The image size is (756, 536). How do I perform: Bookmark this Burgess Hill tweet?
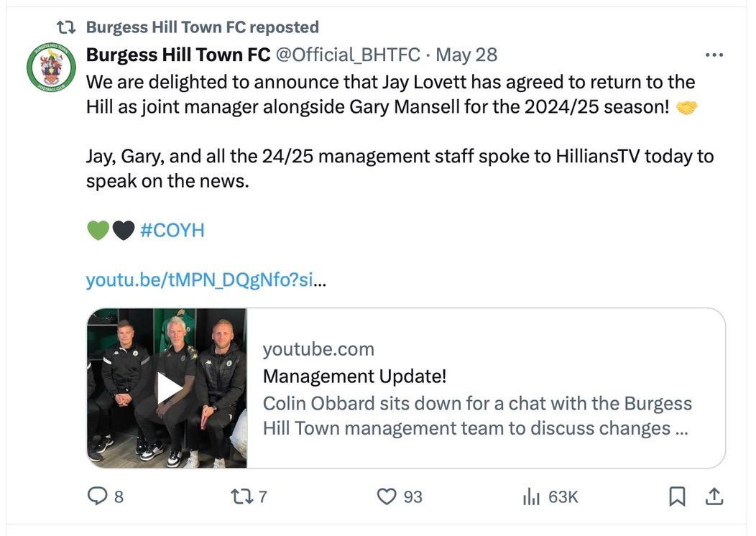(x=677, y=496)
